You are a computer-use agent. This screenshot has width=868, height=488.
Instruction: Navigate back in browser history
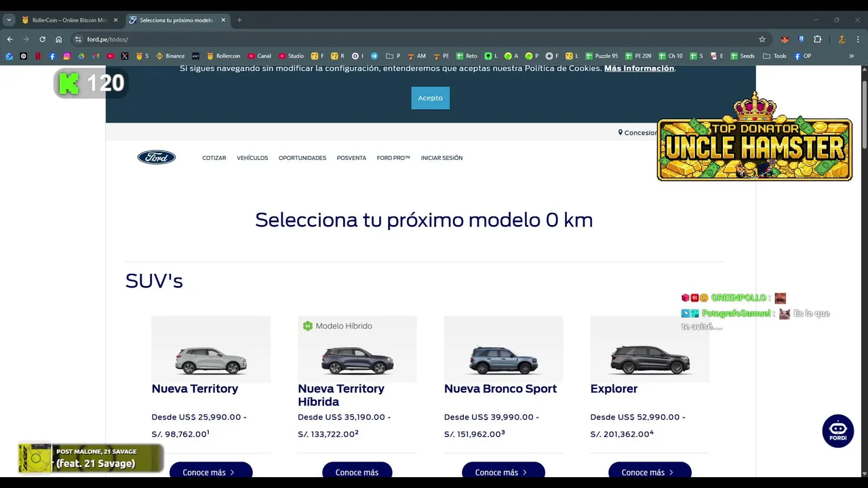pyautogui.click(x=9, y=39)
